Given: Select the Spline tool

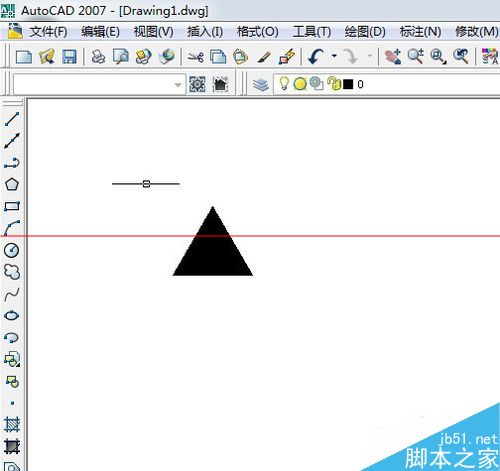Looking at the screenshot, I should 12,294.
